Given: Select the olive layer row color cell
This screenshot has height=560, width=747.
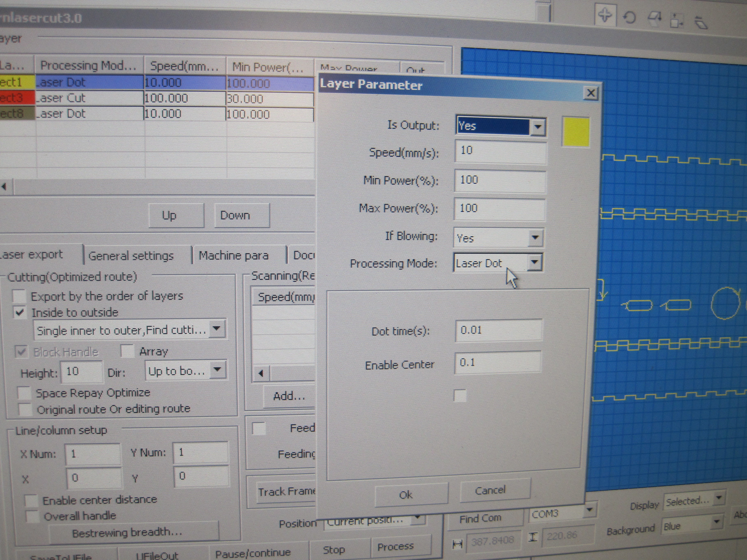Looking at the screenshot, I should pyautogui.click(x=18, y=113).
